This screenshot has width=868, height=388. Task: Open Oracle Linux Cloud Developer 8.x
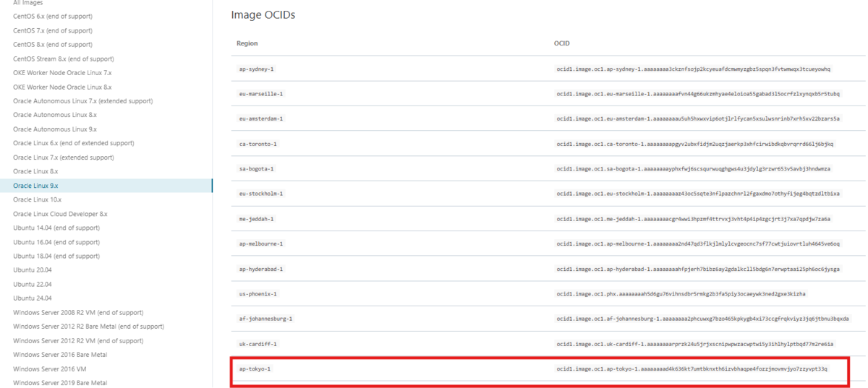60,214
